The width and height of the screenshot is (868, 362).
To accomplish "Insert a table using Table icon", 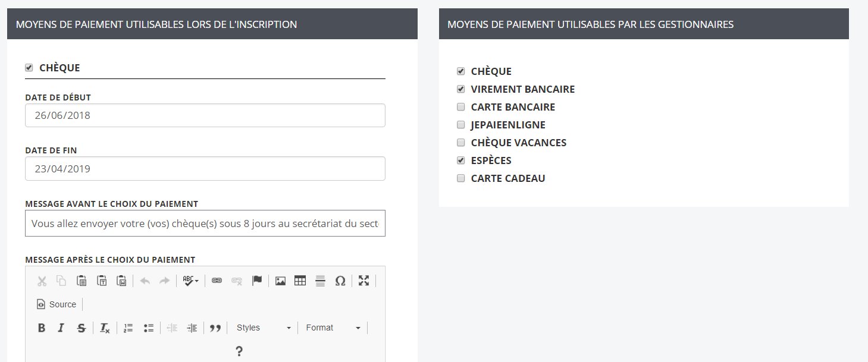I will pyautogui.click(x=300, y=281).
